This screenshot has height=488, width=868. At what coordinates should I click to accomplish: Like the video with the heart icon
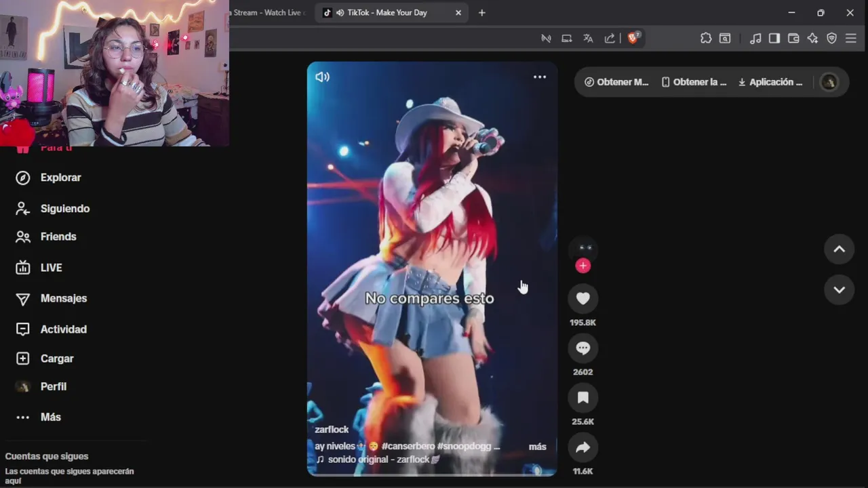click(x=583, y=298)
